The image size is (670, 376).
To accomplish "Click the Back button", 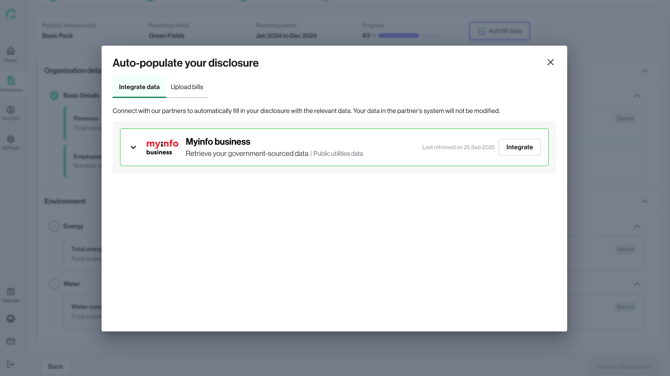I will click(x=55, y=366).
